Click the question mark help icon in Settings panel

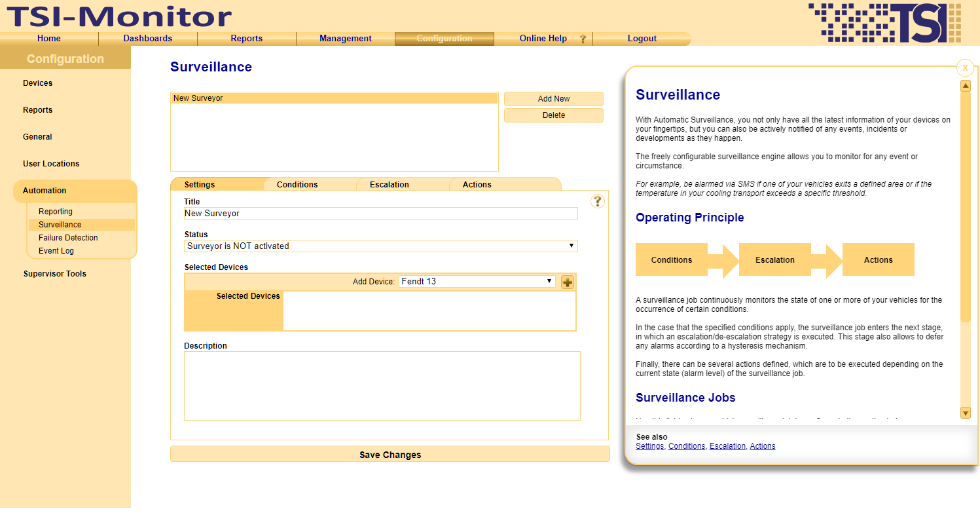tap(597, 201)
